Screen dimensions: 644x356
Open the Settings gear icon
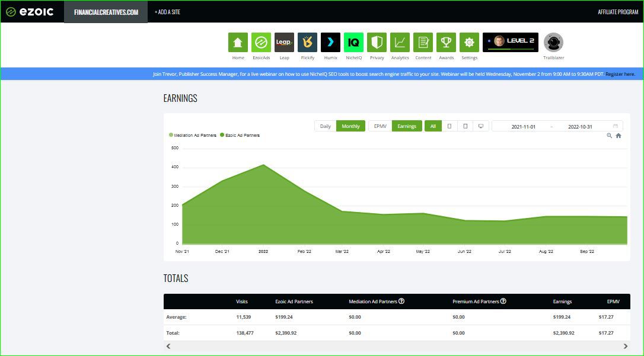[x=470, y=42]
